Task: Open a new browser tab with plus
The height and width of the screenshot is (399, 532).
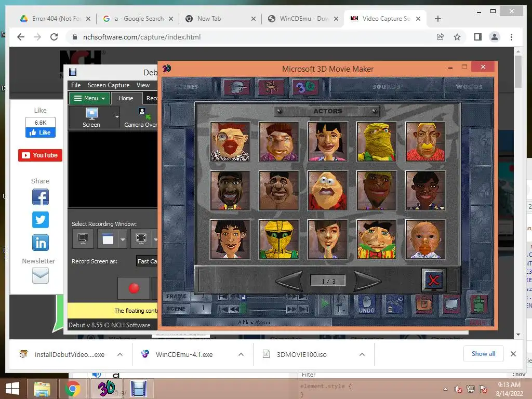Action: tap(437, 19)
